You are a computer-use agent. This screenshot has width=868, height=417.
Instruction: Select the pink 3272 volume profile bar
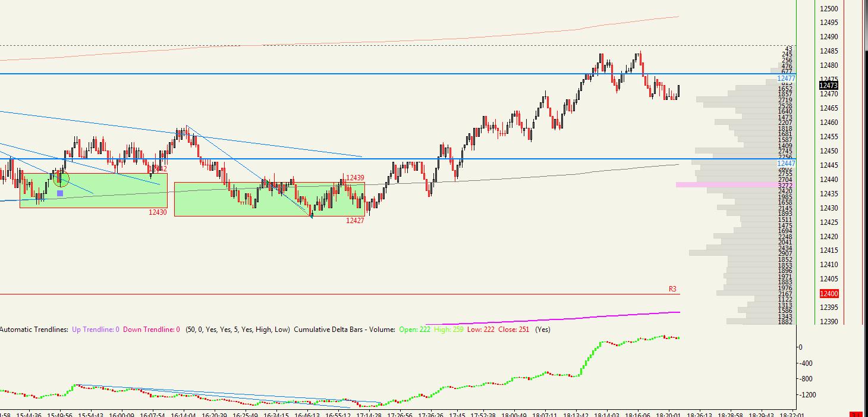pos(735,185)
